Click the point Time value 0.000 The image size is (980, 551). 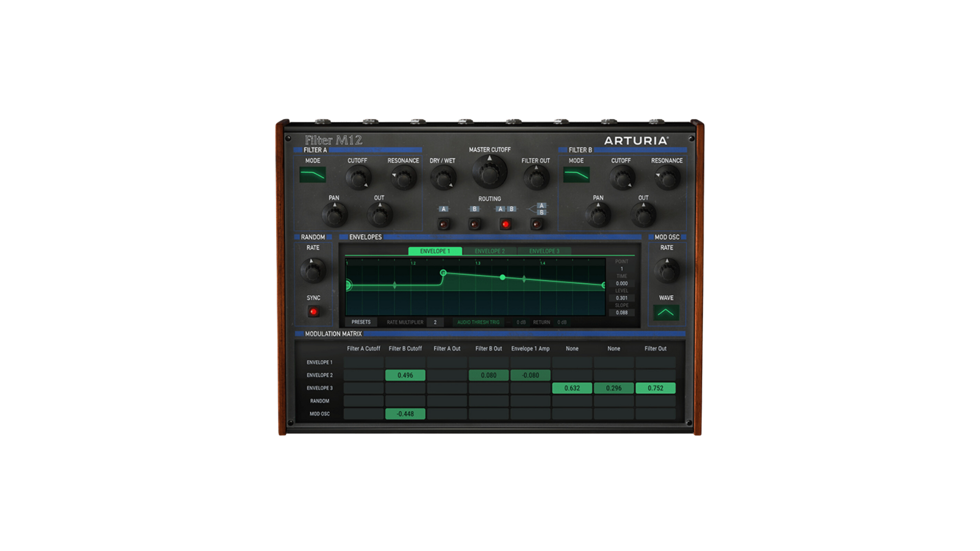[x=622, y=284]
